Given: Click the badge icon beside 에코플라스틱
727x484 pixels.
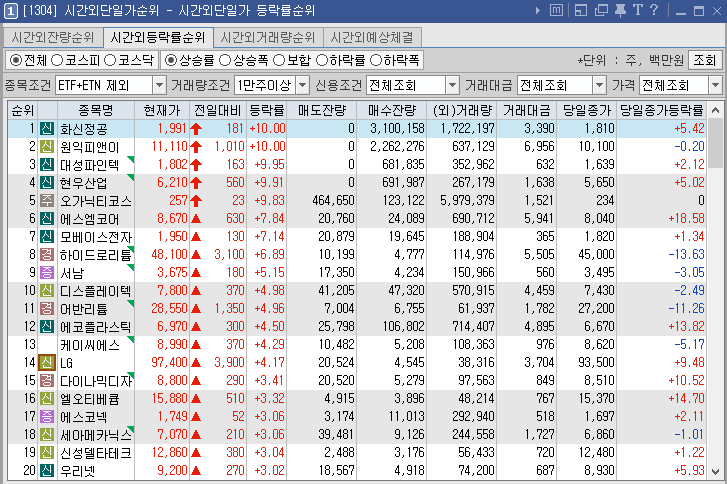Looking at the screenshot, I should coord(47,326).
